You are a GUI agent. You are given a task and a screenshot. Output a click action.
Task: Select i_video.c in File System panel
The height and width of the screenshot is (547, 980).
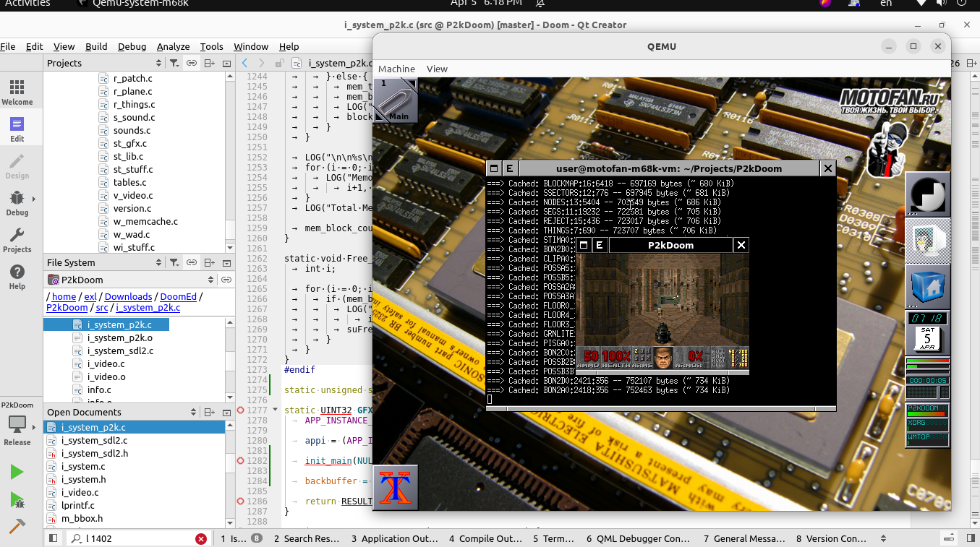point(106,364)
